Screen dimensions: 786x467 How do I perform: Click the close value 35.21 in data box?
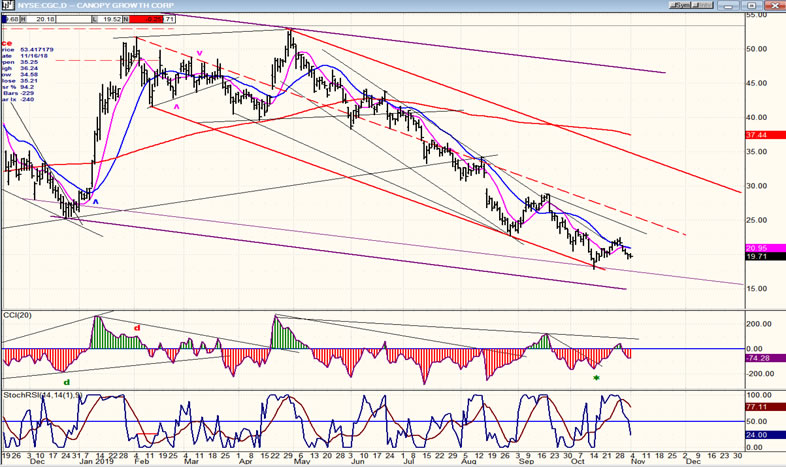(x=29, y=81)
